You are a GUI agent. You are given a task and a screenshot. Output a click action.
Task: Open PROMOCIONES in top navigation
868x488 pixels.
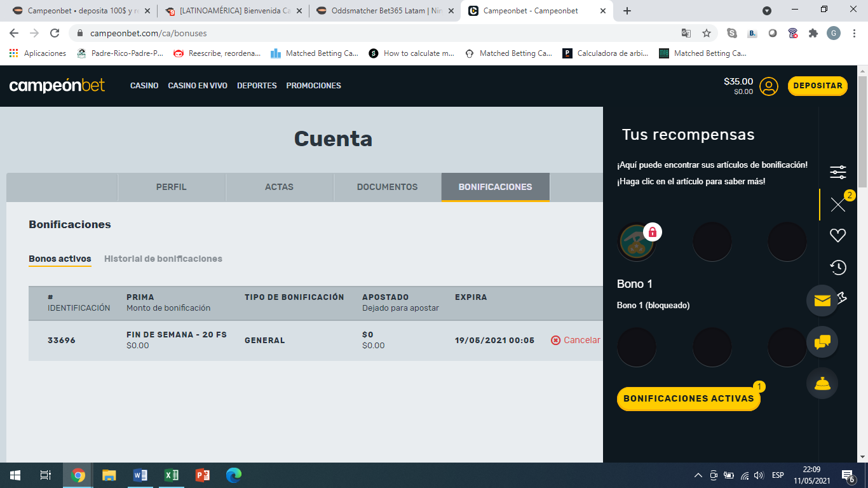point(313,86)
